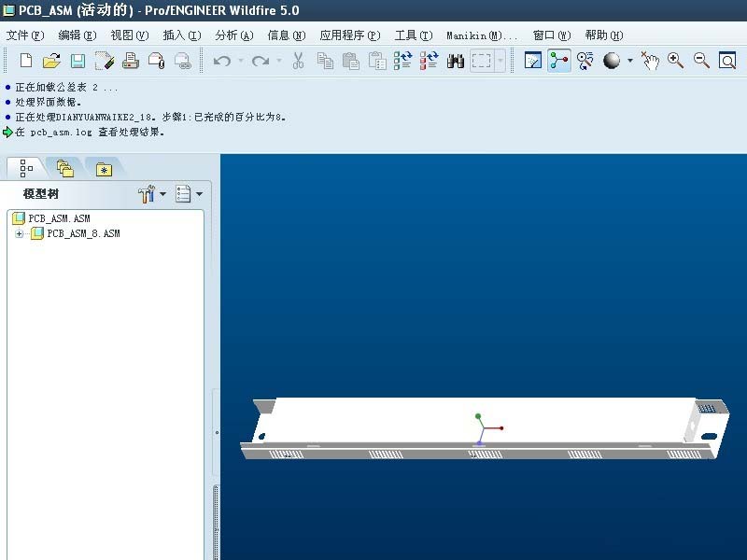This screenshot has width=747, height=560.
Task: Print the model using the printer icon
Action: coord(130,60)
